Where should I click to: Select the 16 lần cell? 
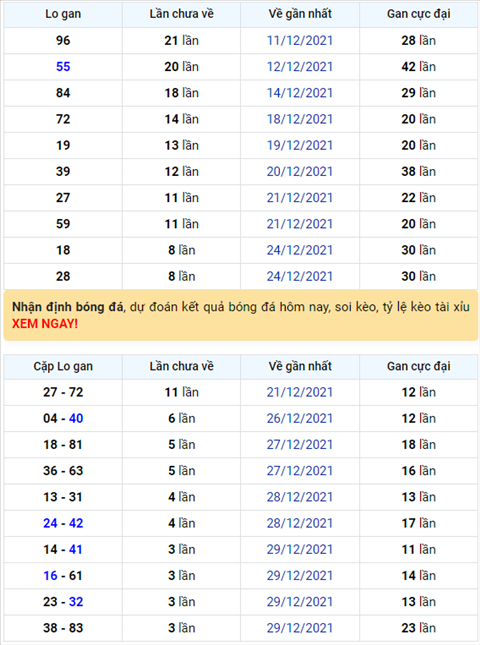(419, 471)
